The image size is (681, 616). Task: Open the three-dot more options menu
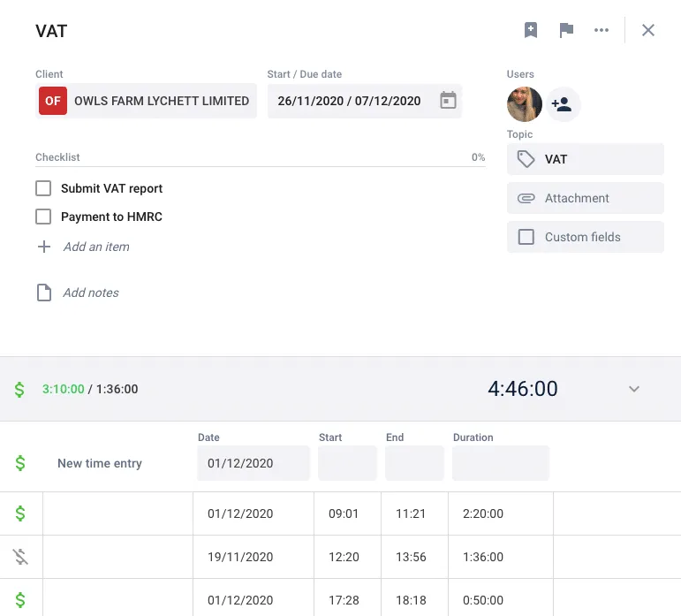(x=602, y=30)
